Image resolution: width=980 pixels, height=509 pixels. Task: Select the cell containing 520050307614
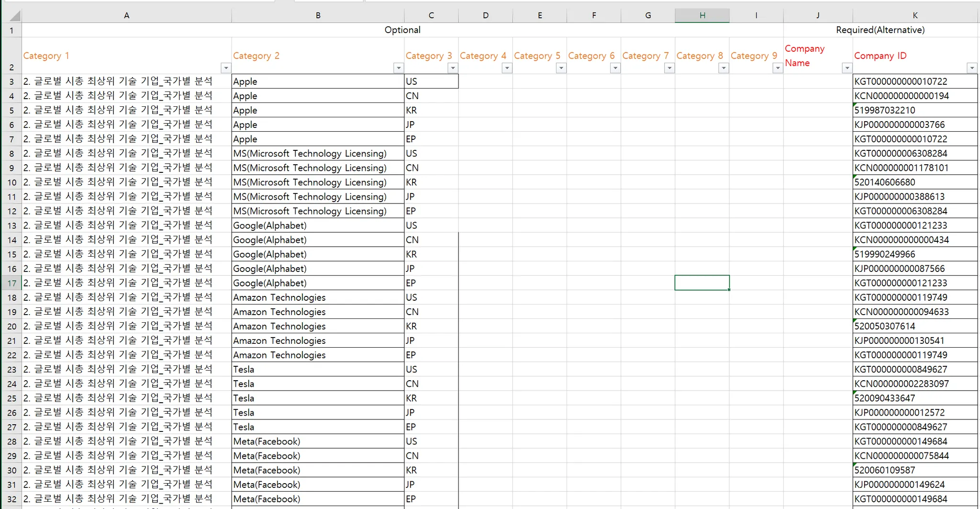pos(915,326)
